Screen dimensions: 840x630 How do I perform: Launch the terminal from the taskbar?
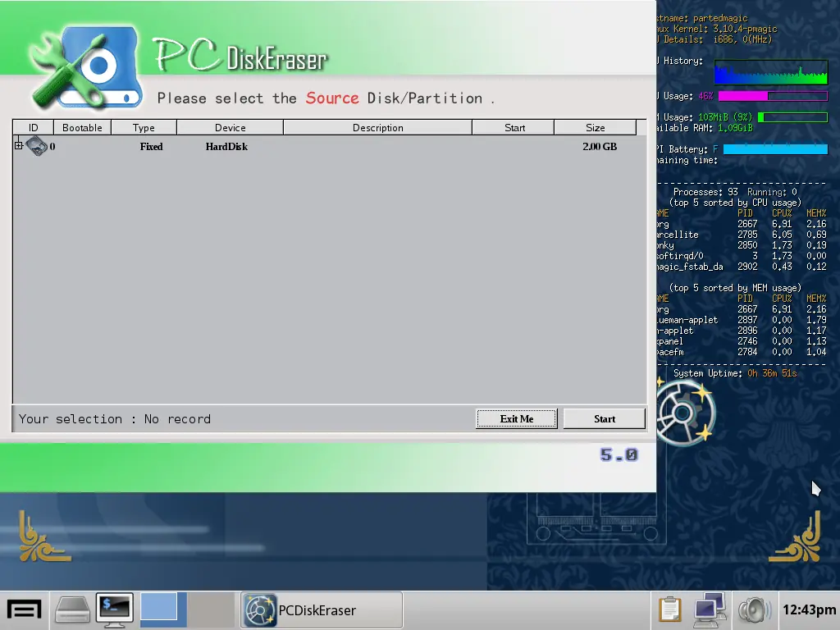pyautogui.click(x=114, y=610)
